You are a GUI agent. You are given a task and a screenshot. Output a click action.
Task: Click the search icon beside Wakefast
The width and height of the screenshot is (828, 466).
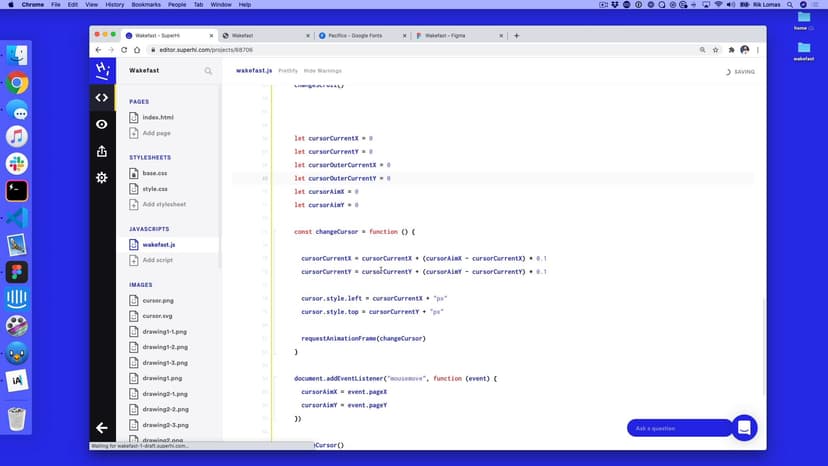pyautogui.click(x=208, y=71)
